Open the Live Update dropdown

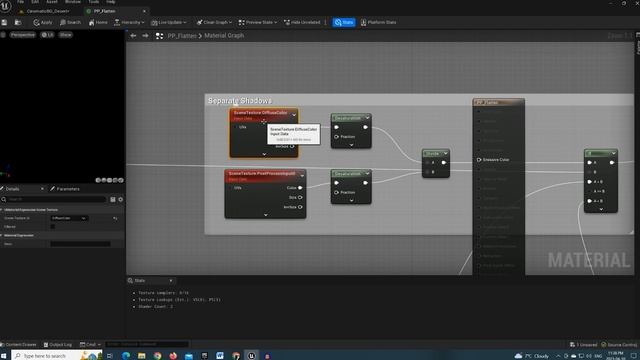point(169,22)
